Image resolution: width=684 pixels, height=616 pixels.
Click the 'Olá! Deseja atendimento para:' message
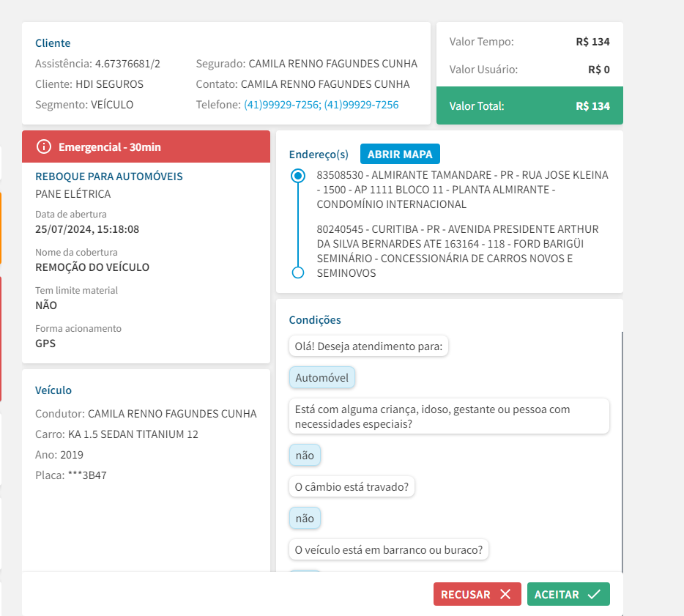point(368,346)
